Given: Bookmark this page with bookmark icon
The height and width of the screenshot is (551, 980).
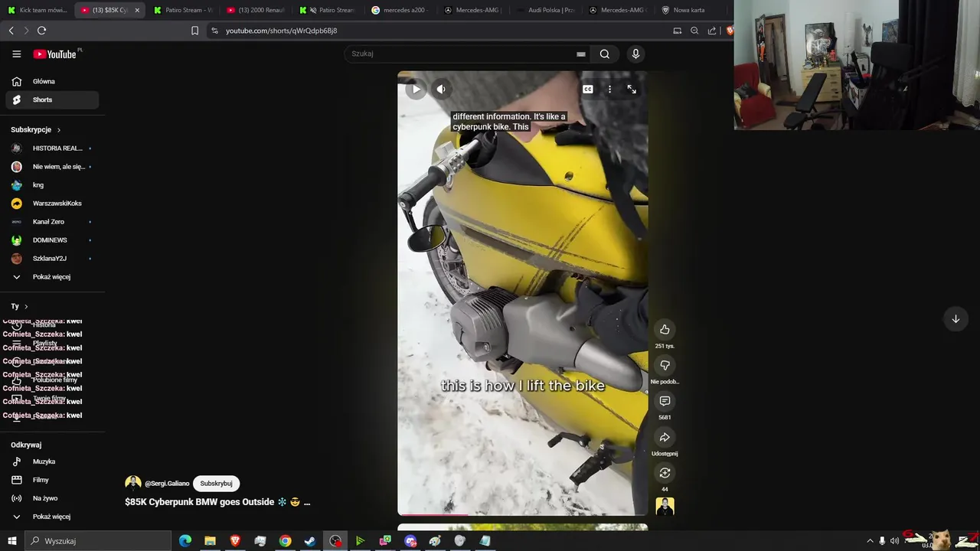Looking at the screenshot, I should tap(194, 31).
